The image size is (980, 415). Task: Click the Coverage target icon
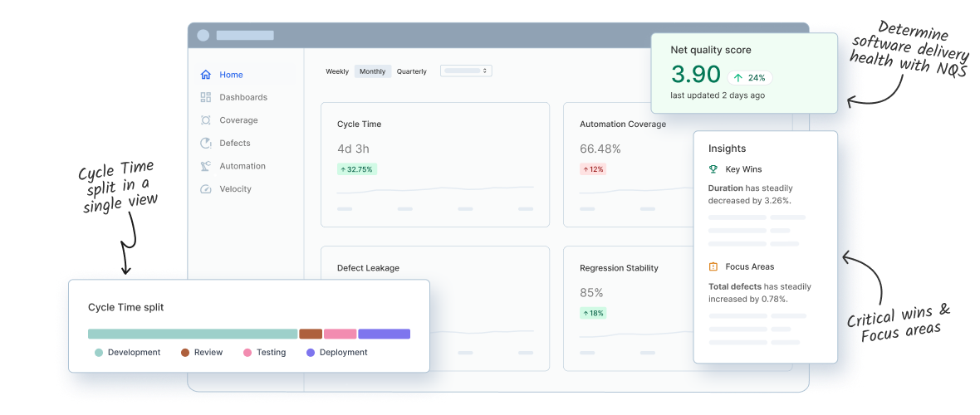(206, 120)
